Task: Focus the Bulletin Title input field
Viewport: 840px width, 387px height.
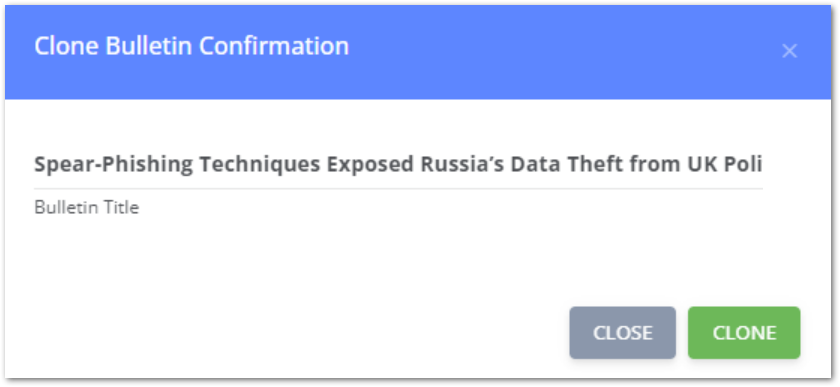Action: 398,165
